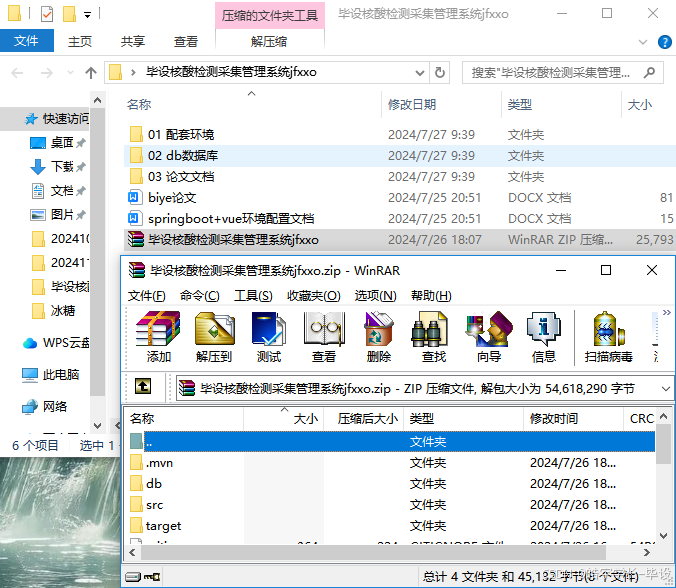Viewport: 676px width, 588px height.
Task: Navigate forward in Explorer
Action: [47, 73]
